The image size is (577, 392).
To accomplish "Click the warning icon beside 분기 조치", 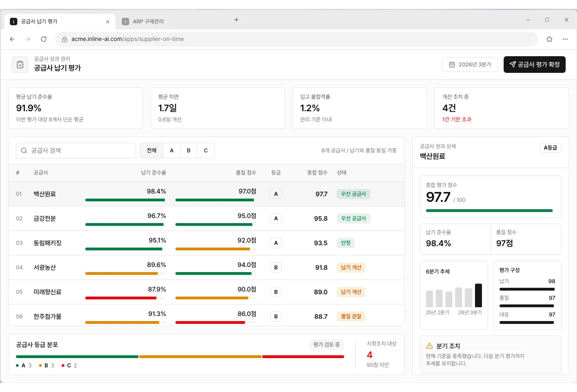I will click(429, 346).
